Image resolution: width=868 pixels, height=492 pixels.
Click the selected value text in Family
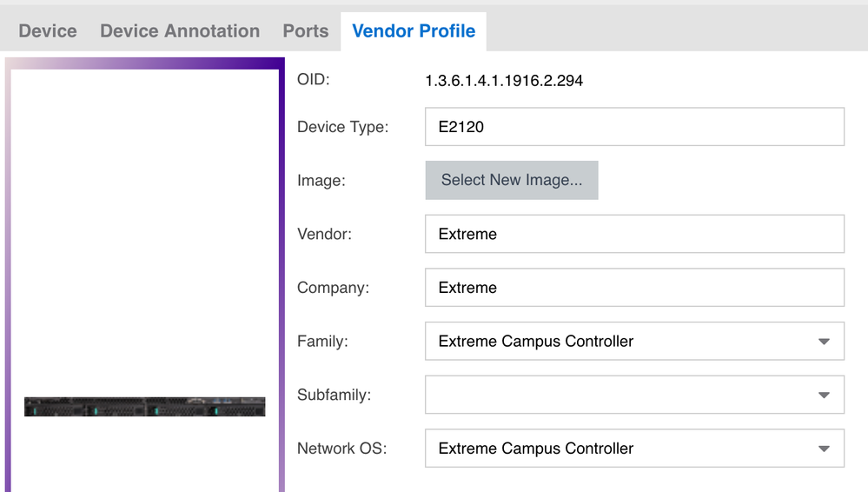tap(536, 342)
